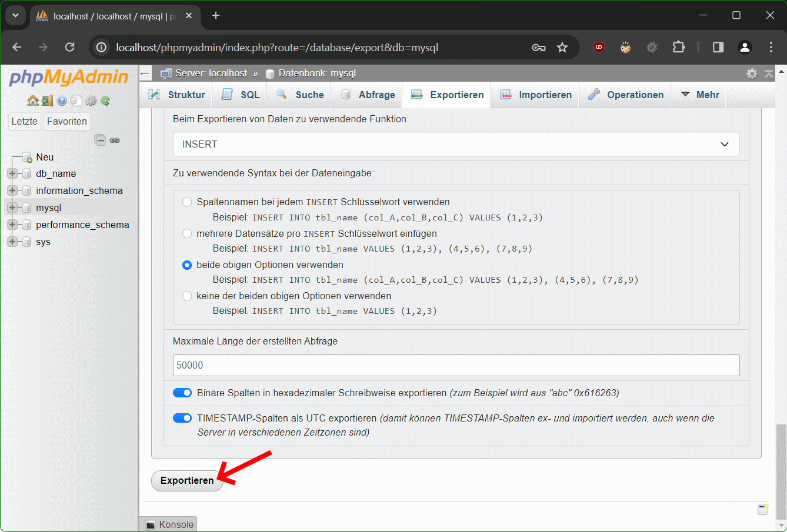Open phpMyAdmin documentation help icon

pos(62,101)
